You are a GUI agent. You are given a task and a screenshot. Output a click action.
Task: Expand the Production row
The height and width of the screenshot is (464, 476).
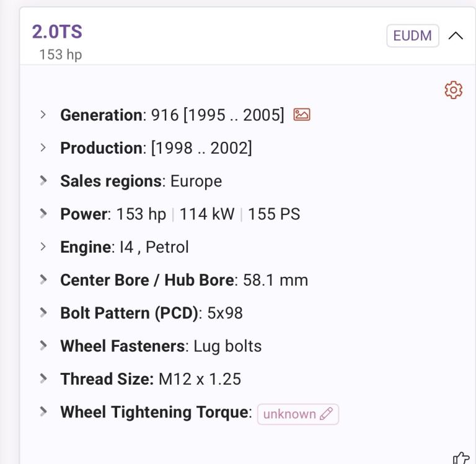(x=43, y=147)
